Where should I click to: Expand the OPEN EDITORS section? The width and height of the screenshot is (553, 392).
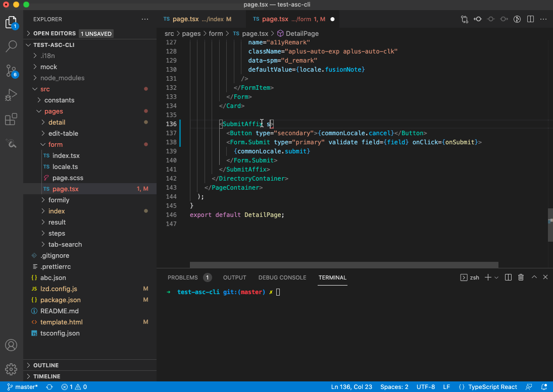55,33
